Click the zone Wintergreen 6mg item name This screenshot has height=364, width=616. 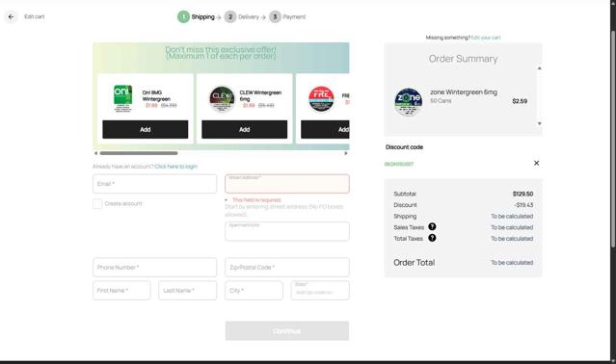[464, 92]
